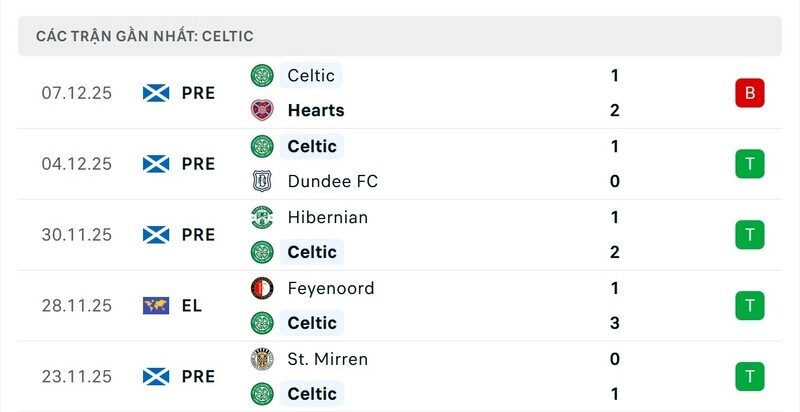Select the Hibernian team name
This screenshot has height=412, width=800.
[327, 217]
